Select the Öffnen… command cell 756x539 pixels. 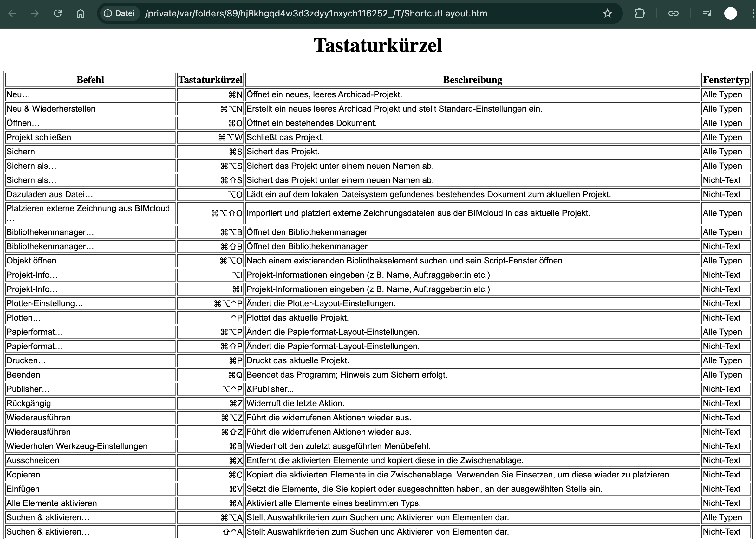(90, 123)
